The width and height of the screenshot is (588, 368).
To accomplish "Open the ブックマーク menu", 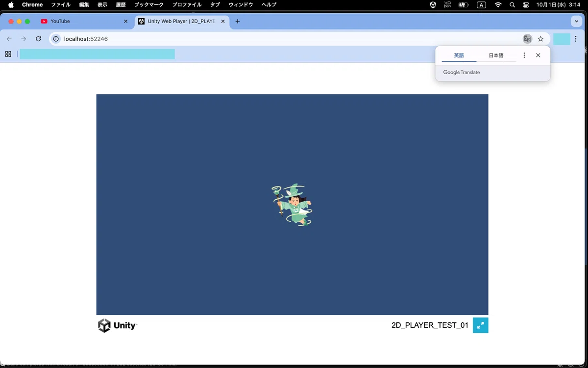I will (x=149, y=4).
